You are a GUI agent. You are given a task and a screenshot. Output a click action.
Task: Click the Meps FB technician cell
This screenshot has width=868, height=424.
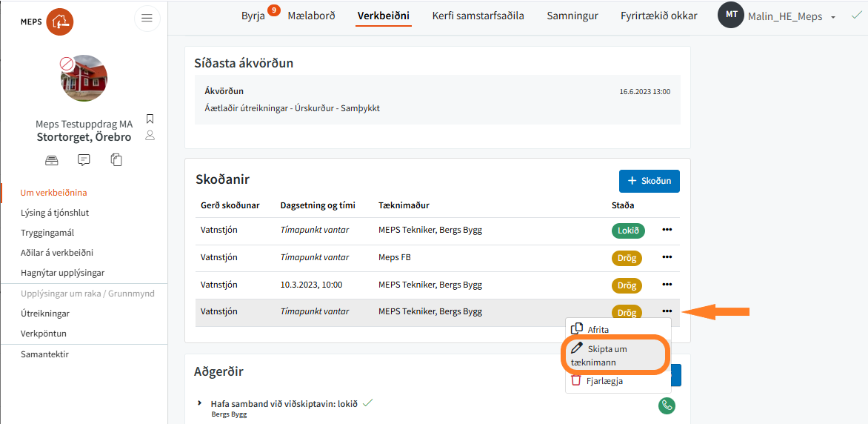click(x=395, y=257)
